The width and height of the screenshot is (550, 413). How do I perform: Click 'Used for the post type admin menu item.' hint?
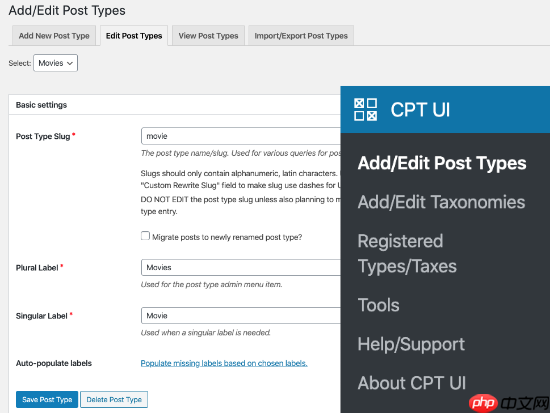tap(212, 285)
